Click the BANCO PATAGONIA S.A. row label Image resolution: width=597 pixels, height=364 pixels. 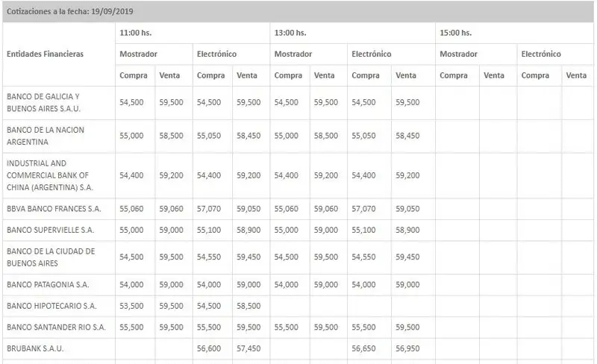[47, 285]
